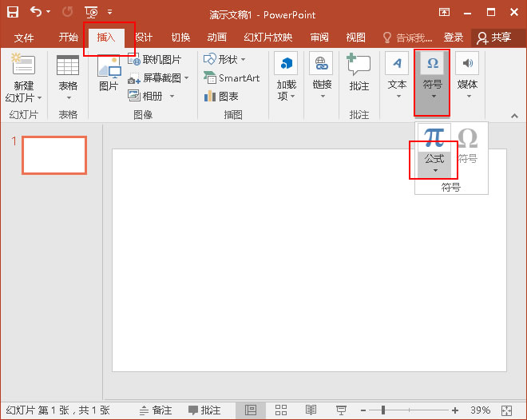527x420 pixels.
Task: Select slide 1 thumbnail
Action: (54, 155)
